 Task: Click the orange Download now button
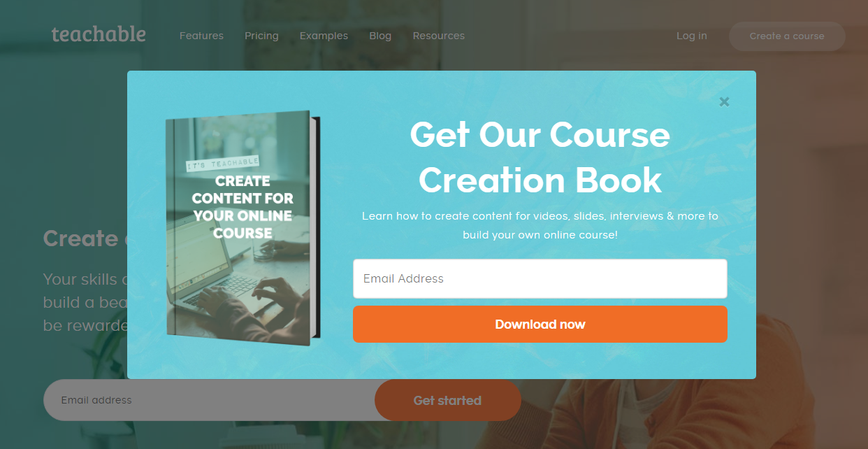[x=540, y=325]
